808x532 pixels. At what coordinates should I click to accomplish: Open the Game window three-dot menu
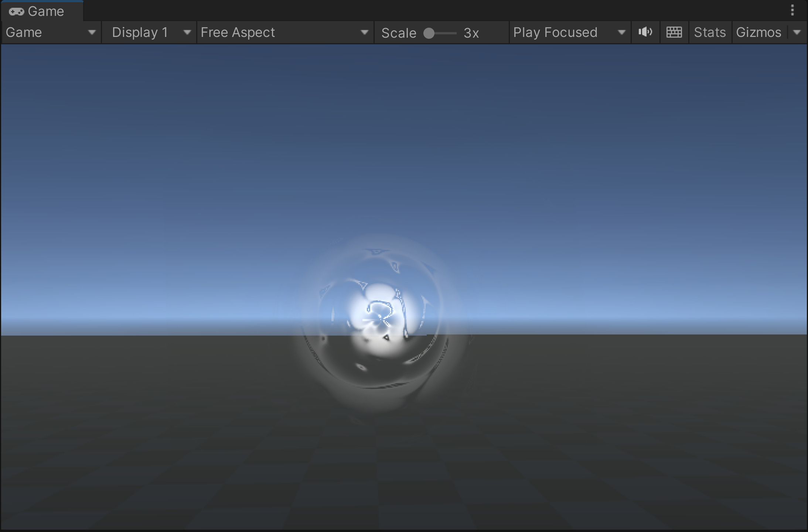click(792, 10)
